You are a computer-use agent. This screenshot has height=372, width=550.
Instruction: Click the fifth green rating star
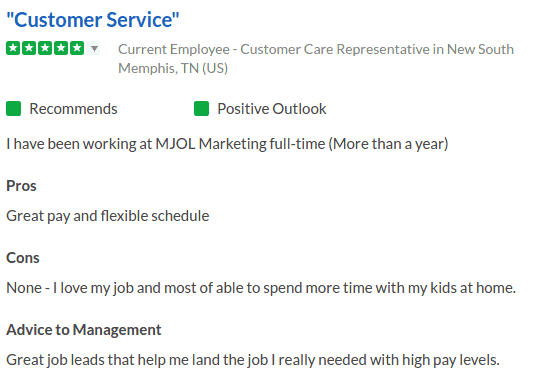coord(77,48)
